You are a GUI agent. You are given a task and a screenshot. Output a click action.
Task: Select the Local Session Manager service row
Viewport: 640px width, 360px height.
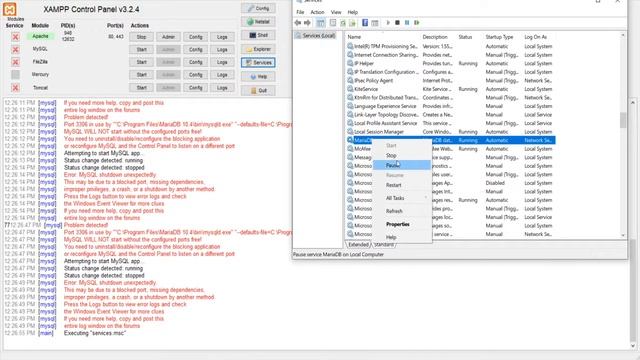point(451,132)
